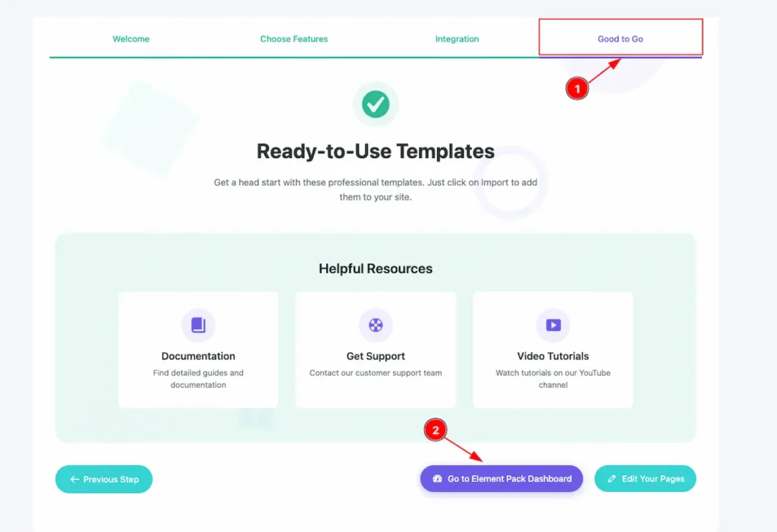The image size is (777, 532).
Task: Click the red number 2 annotation badge
Action: point(435,430)
